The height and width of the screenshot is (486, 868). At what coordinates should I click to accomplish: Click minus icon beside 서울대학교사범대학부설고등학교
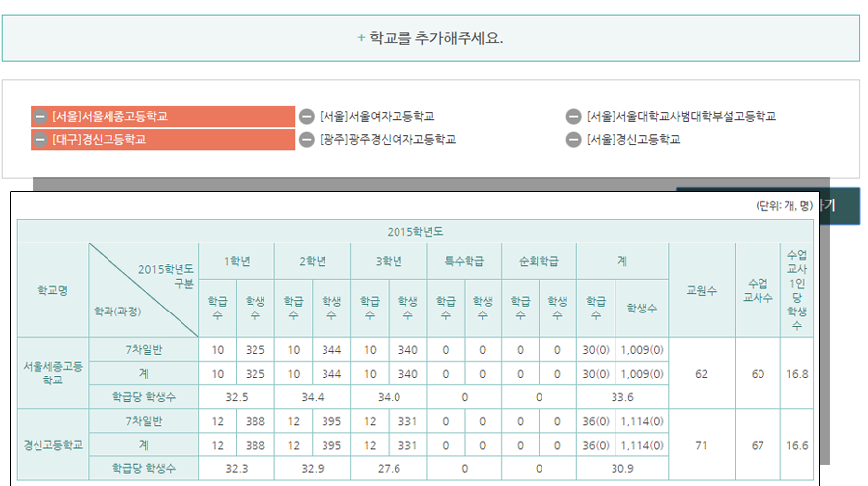coord(574,116)
